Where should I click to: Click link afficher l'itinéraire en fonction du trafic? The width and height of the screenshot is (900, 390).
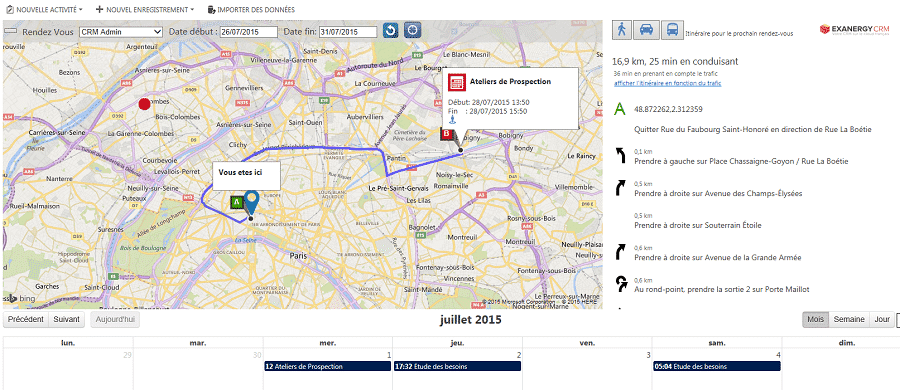point(668,84)
